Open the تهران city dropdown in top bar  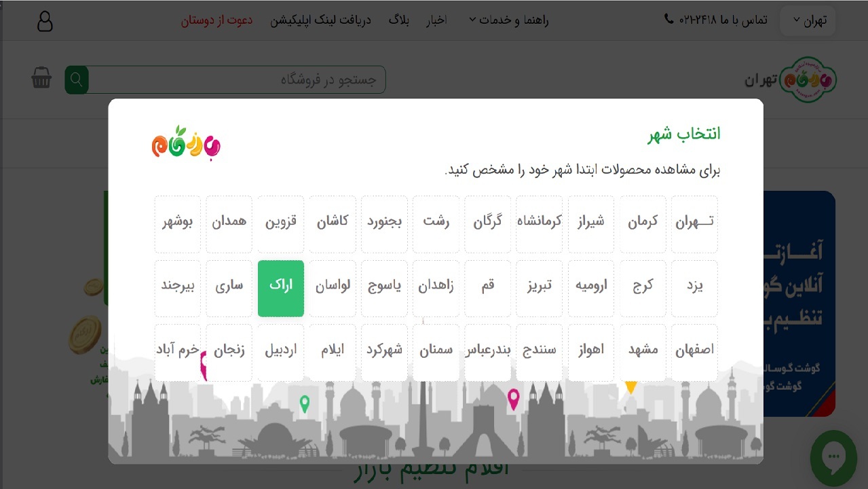pyautogui.click(x=808, y=20)
